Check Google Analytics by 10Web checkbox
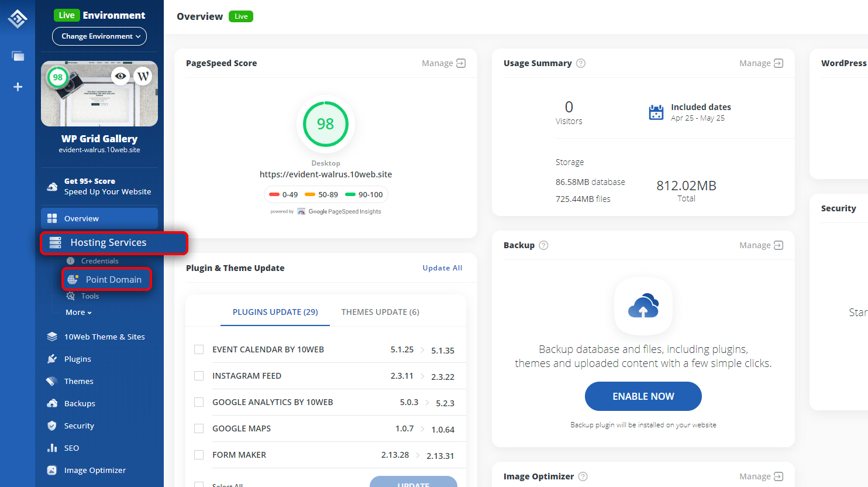Viewport: 868px width, 487px height. click(199, 402)
